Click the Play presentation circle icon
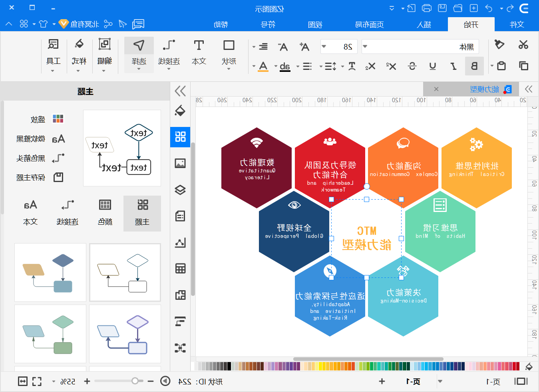This screenshot has height=392, width=539. [165, 381]
